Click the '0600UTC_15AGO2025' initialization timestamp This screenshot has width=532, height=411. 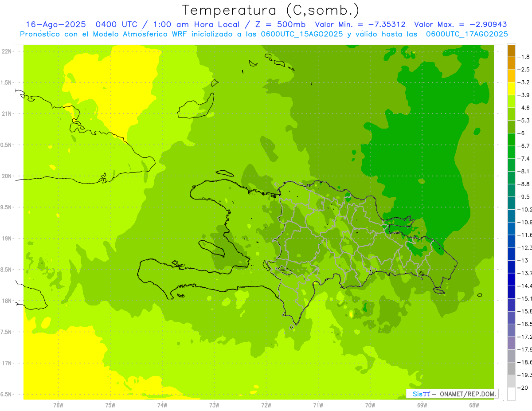301,34
